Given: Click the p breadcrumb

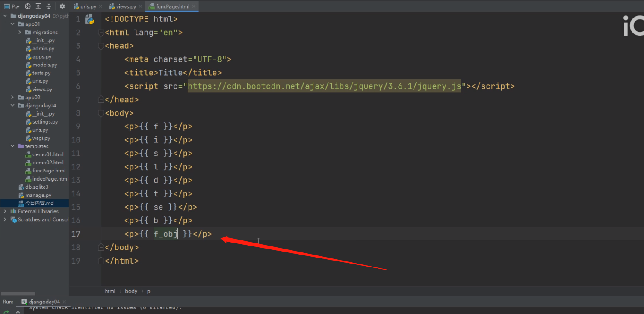Looking at the screenshot, I should [x=149, y=291].
